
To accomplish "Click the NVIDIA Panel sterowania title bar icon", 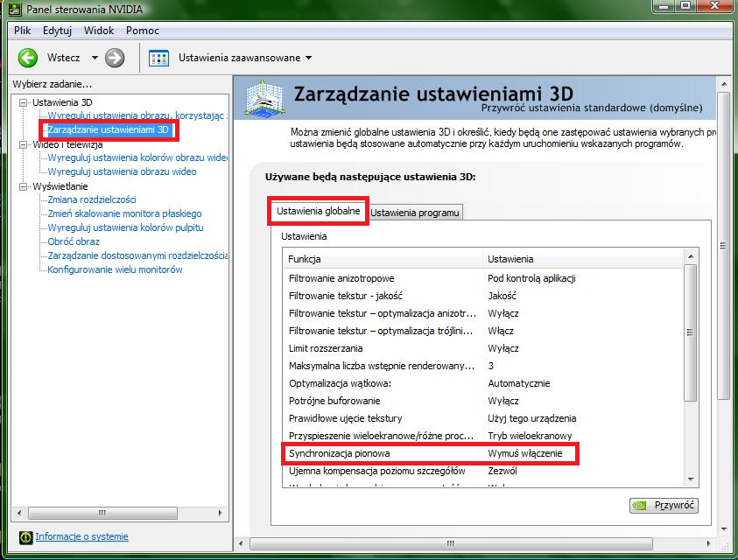I will click(15, 9).
